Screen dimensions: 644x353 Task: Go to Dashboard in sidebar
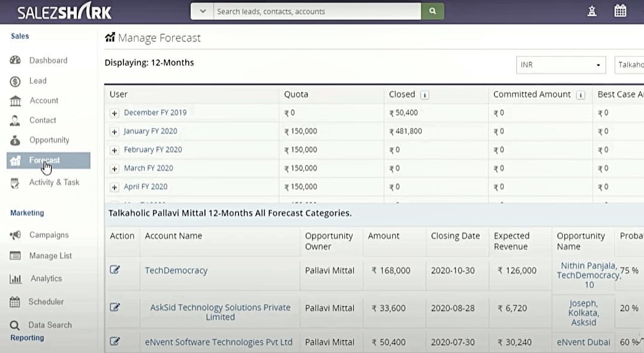coord(49,61)
